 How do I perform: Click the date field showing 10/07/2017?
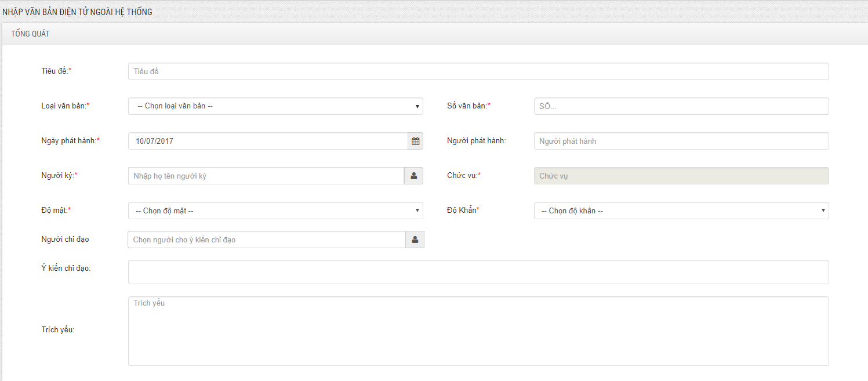click(267, 141)
